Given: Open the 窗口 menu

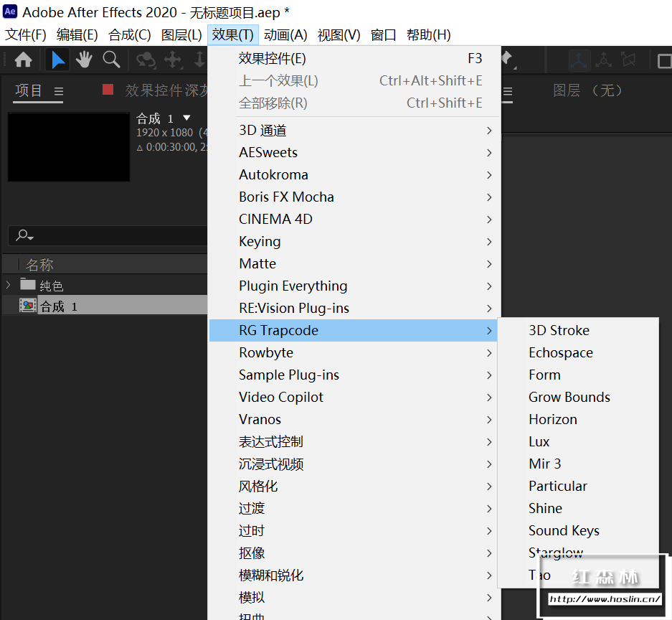Looking at the screenshot, I should point(383,34).
